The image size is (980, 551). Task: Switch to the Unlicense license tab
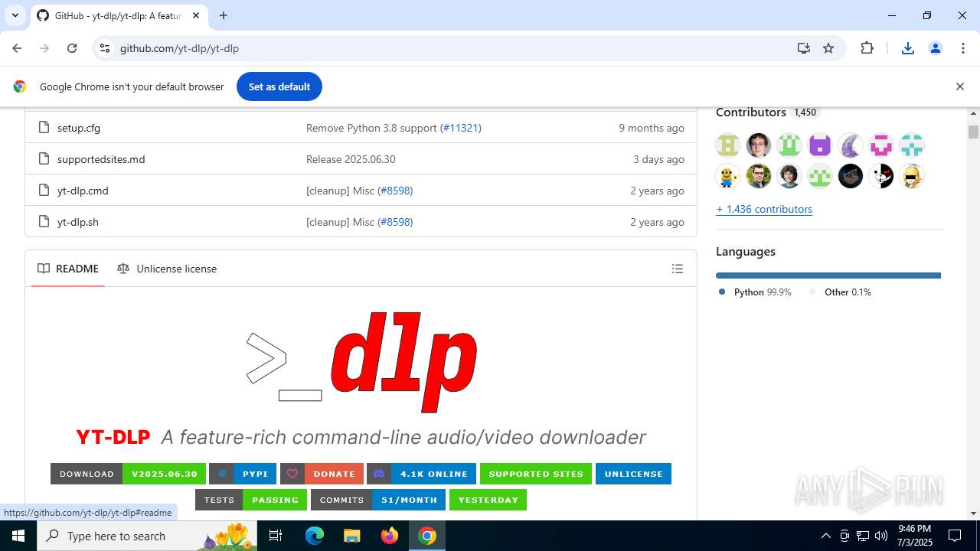pos(167,269)
